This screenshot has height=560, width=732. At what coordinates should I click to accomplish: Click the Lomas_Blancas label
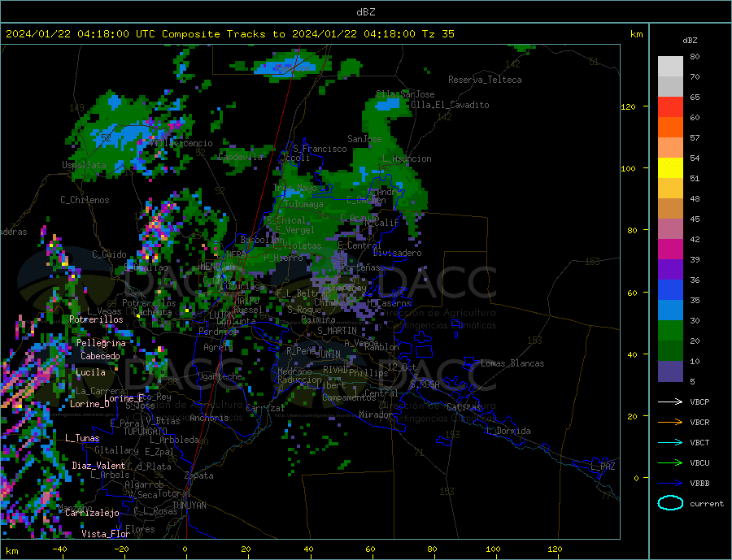[512, 363]
